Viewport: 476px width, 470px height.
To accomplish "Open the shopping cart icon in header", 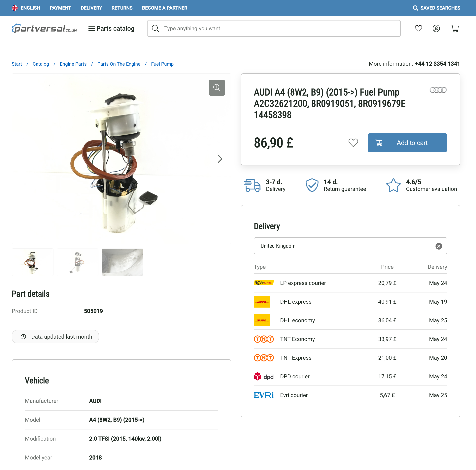I will [x=455, y=28].
